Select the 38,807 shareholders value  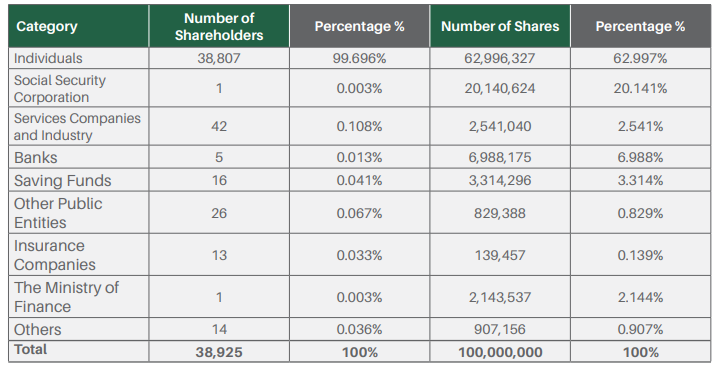(219, 58)
